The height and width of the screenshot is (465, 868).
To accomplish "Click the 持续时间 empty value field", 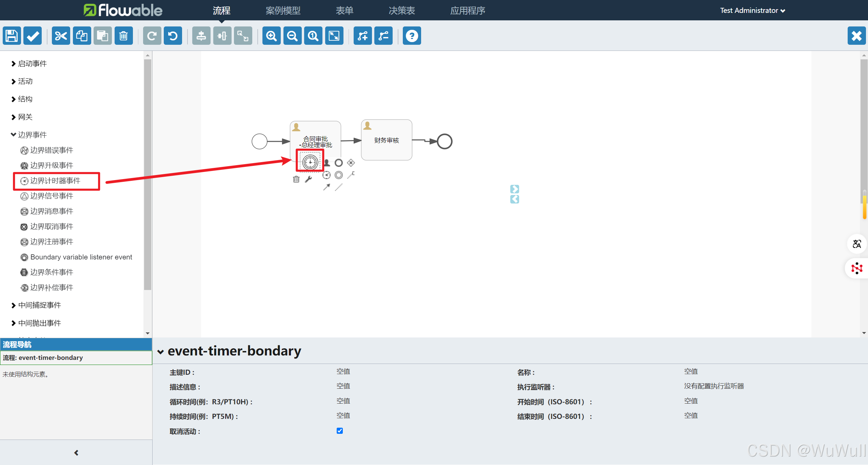I will coord(343,415).
